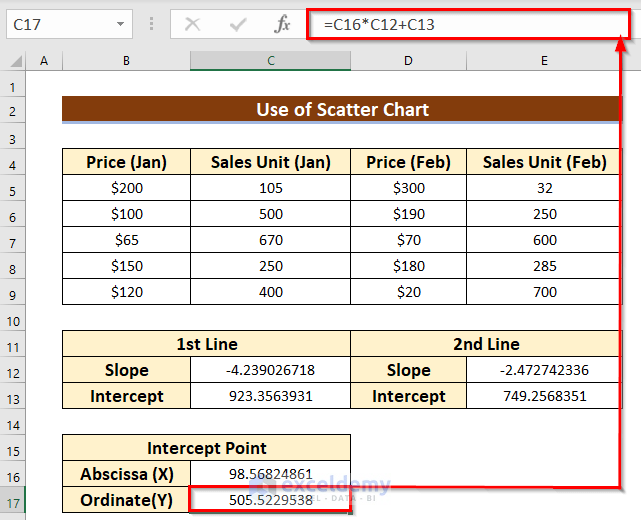The width and height of the screenshot is (641, 520).
Task: Click Sales Unit (Jan) value 670
Action: (x=270, y=240)
